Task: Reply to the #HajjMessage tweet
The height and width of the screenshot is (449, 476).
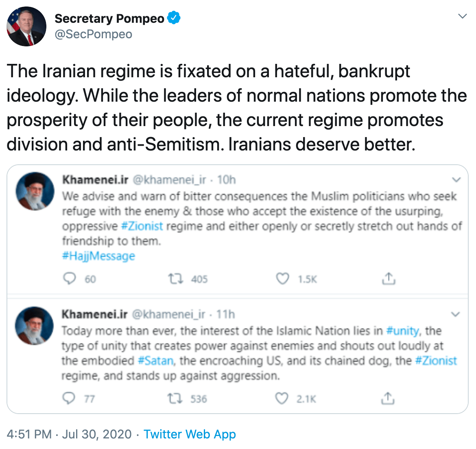Action: click(x=70, y=279)
